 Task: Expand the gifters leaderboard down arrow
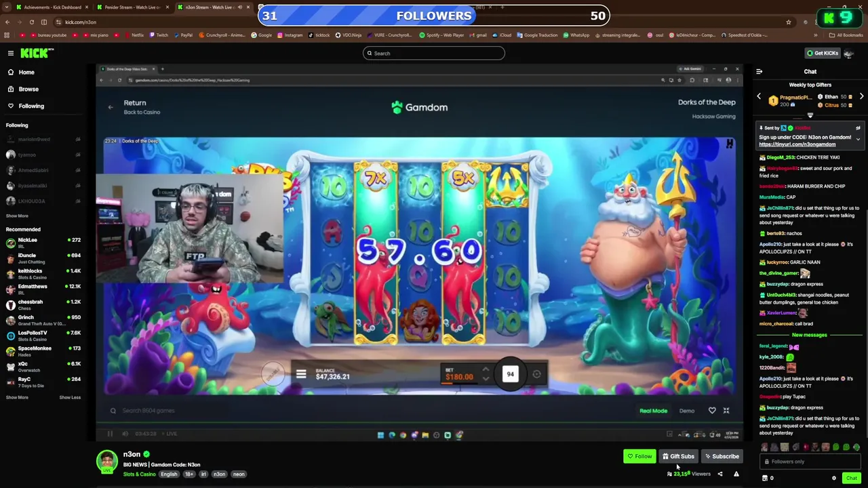[810, 115]
